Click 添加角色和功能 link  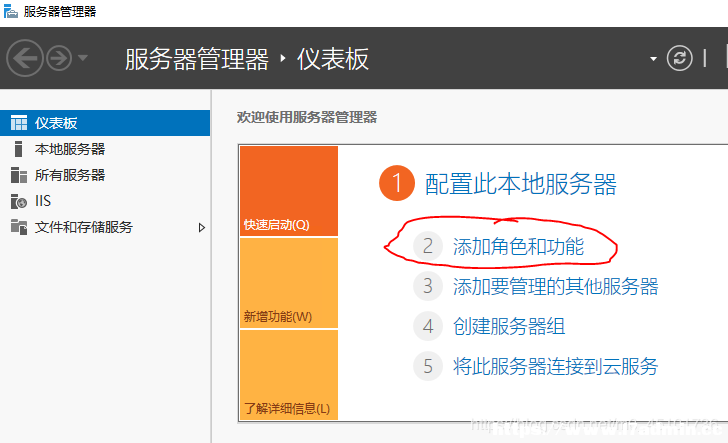point(518,247)
